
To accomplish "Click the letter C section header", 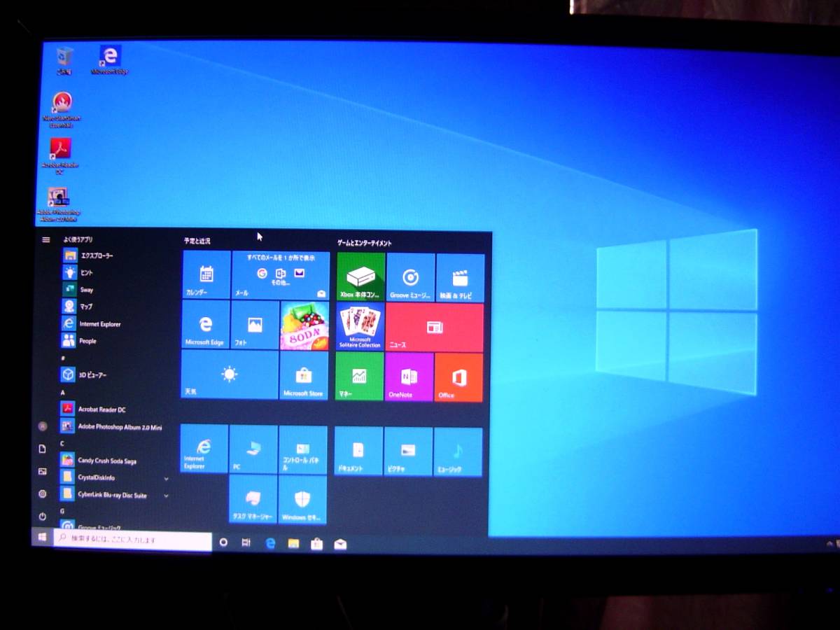I will pos(63,444).
